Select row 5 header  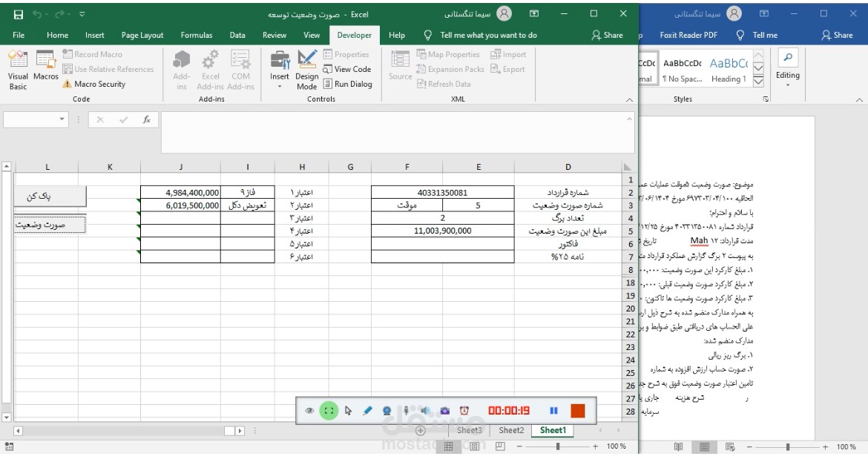point(630,231)
